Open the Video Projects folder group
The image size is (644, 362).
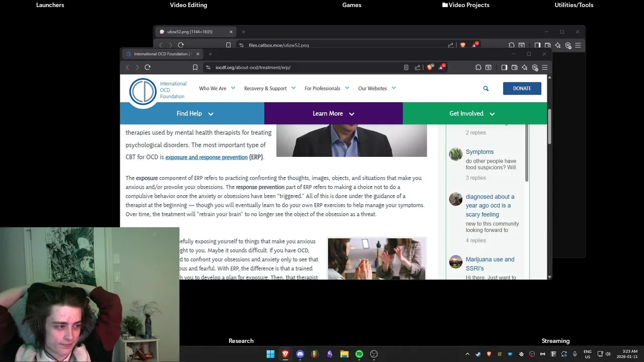(466, 5)
